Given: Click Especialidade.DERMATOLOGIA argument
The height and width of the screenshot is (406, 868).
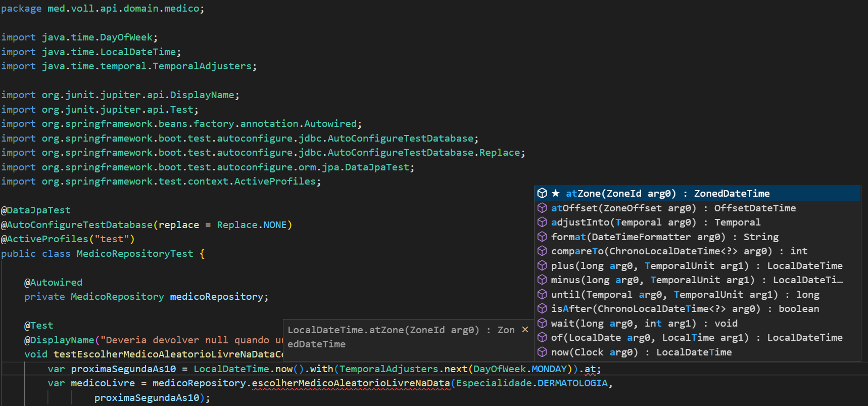Looking at the screenshot, I should 532,383.
